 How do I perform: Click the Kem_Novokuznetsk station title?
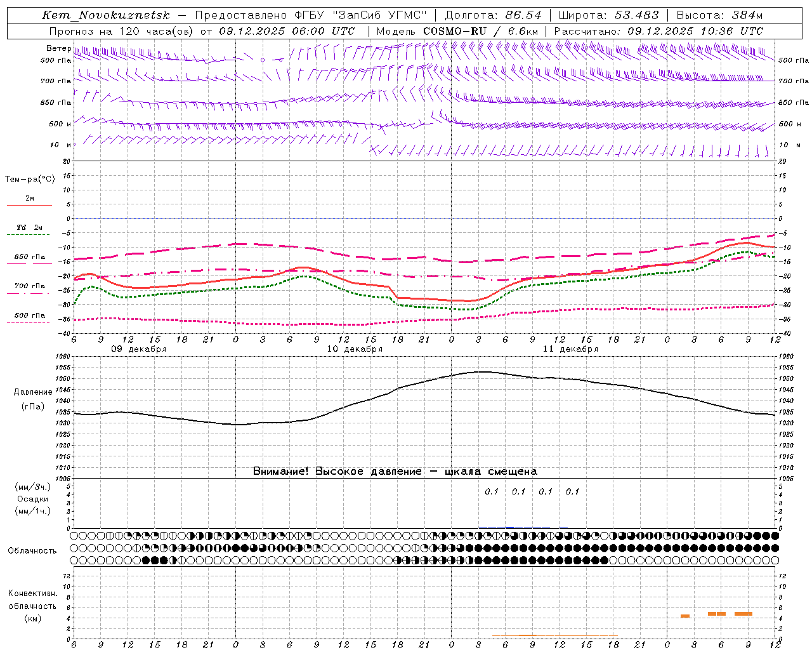(106, 15)
